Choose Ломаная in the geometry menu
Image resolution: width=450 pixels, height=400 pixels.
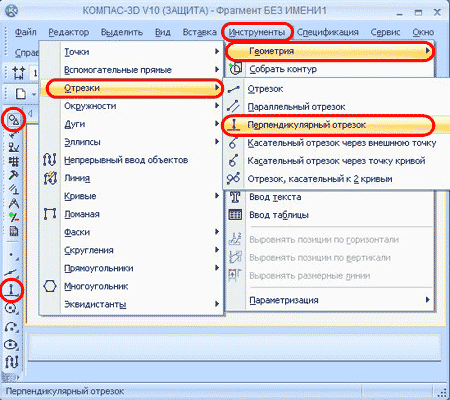tap(131, 214)
